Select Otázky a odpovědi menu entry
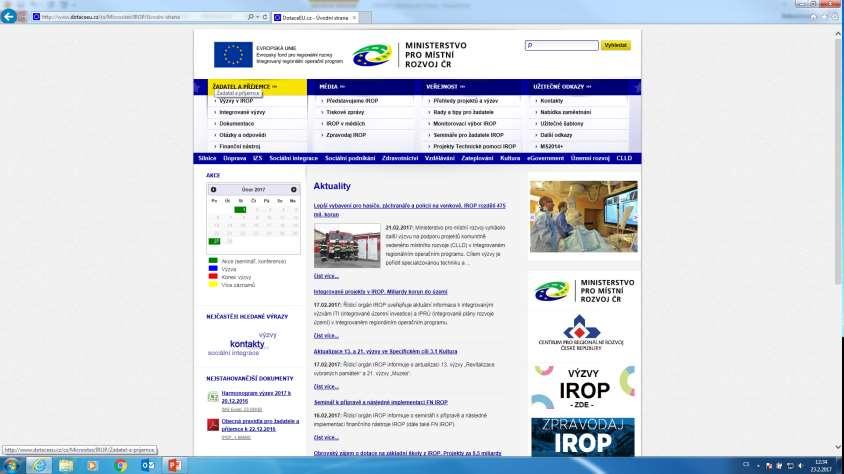The image size is (844, 474). click(242, 135)
